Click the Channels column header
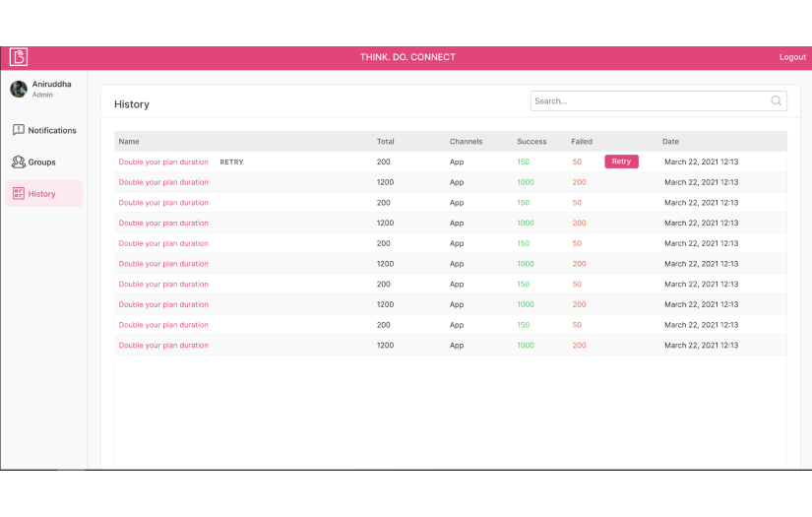Screen dimensions: 812x517 467,142
